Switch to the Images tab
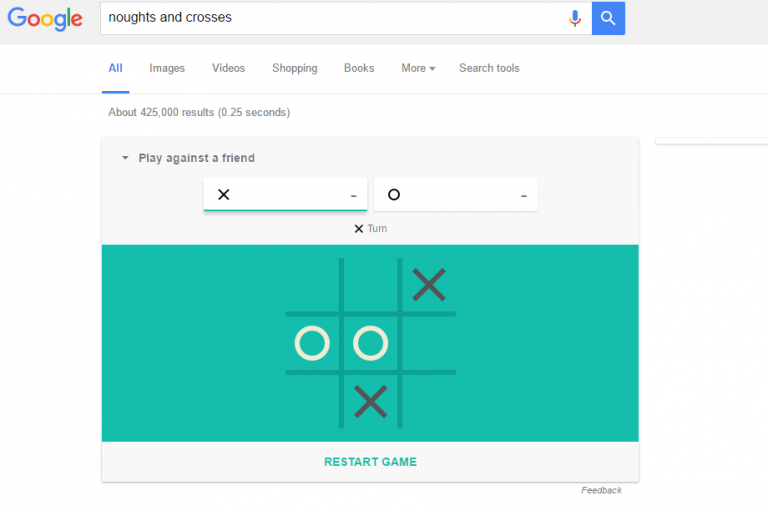Image resolution: width=768 pixels, height=511 pixels. [x=167, y=68]
